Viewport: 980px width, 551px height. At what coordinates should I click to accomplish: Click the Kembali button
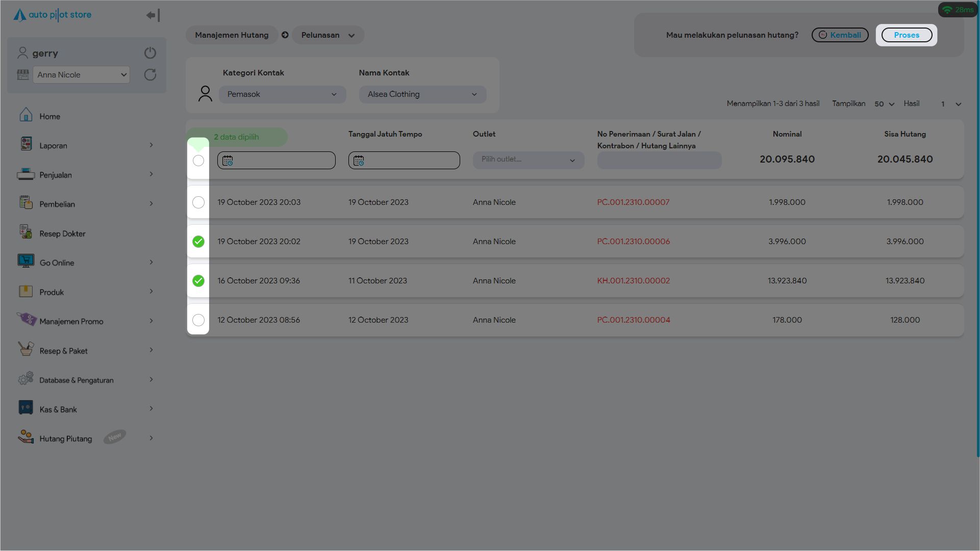point(840,35)
